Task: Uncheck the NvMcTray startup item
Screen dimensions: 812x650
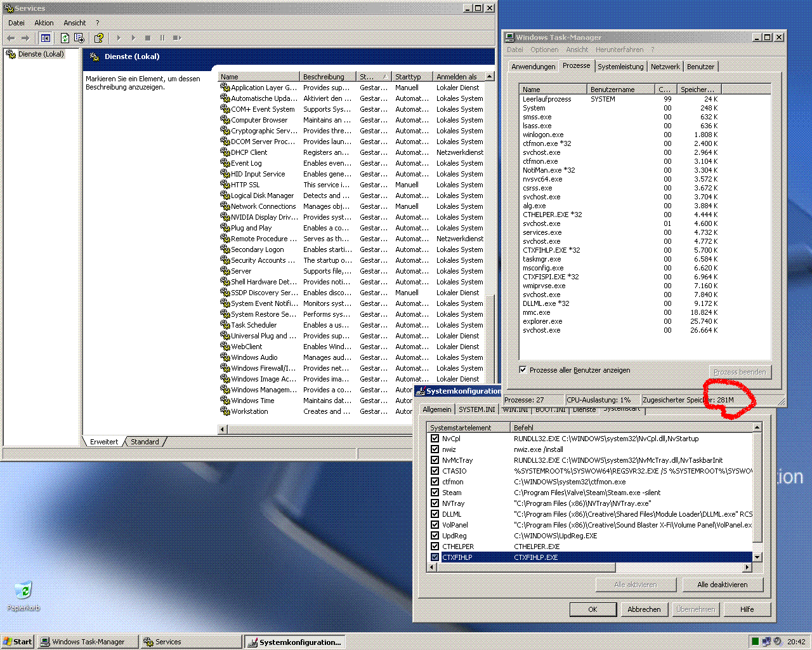Action: pos(435,460)
